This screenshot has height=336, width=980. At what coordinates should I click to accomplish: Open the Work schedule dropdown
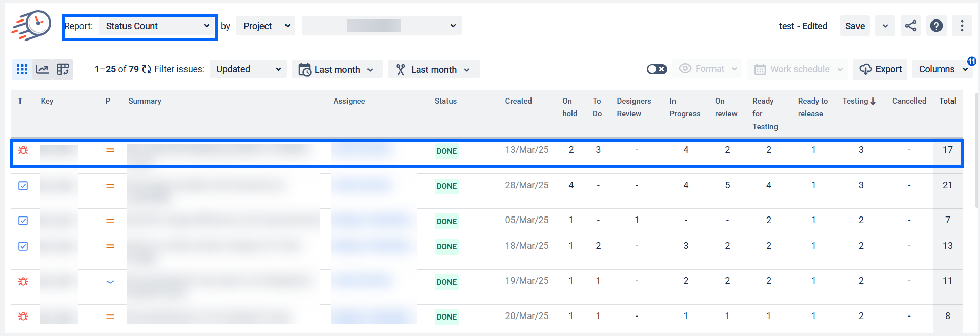pos(798,69)
